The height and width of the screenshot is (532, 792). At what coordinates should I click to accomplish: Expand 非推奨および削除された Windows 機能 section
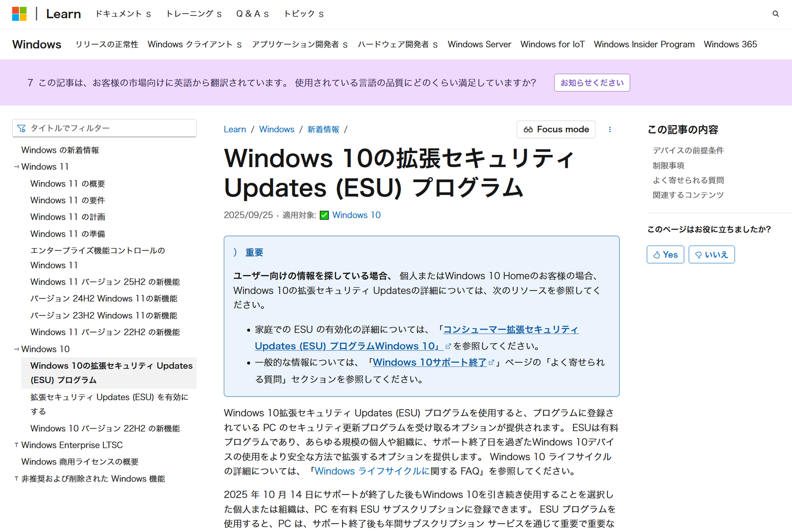point(16,479)
